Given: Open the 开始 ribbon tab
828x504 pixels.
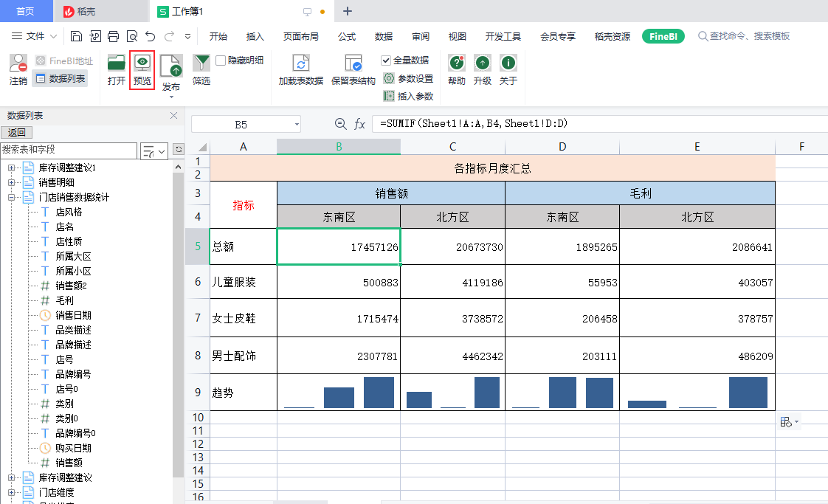Looking at the screenshot, I should 218,36.
